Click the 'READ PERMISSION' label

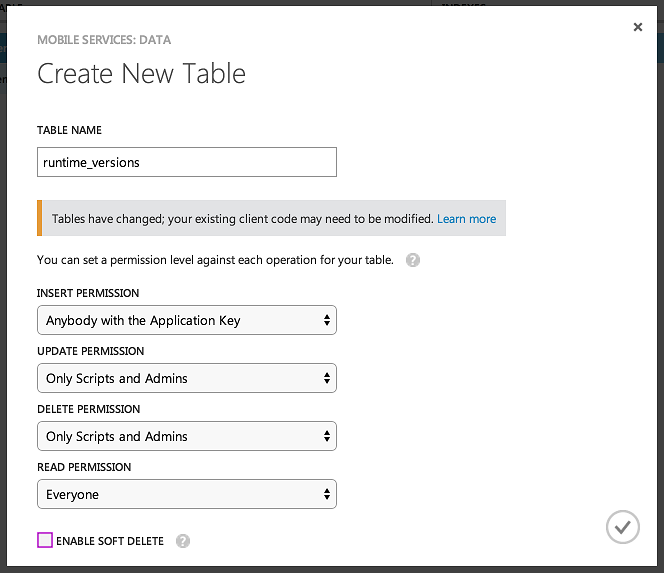84,467
